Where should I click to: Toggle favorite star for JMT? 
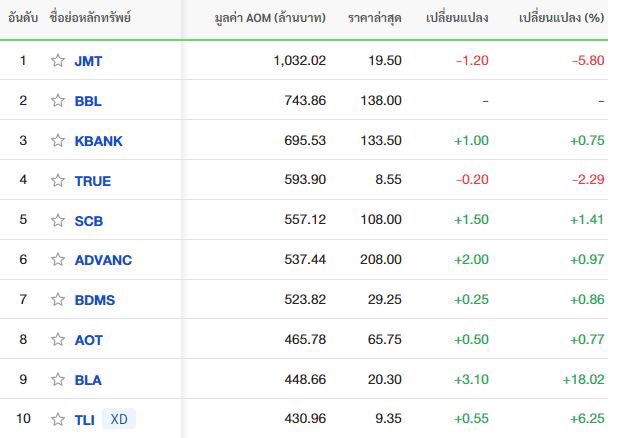[x=58, y=61]
